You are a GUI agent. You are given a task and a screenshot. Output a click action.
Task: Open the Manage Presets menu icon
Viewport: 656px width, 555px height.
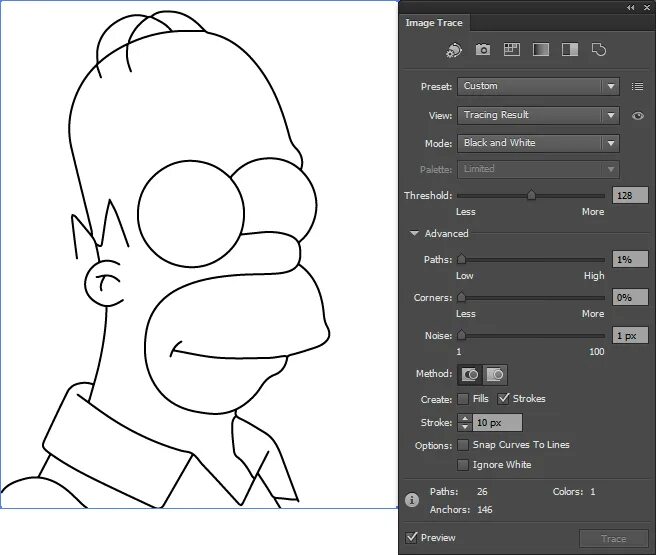(x=637, y=86)
